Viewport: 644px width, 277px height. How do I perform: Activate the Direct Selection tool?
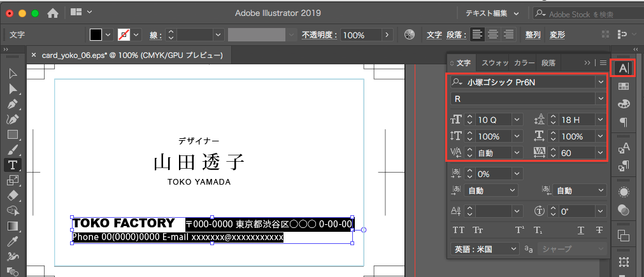[x=12, y=89]
